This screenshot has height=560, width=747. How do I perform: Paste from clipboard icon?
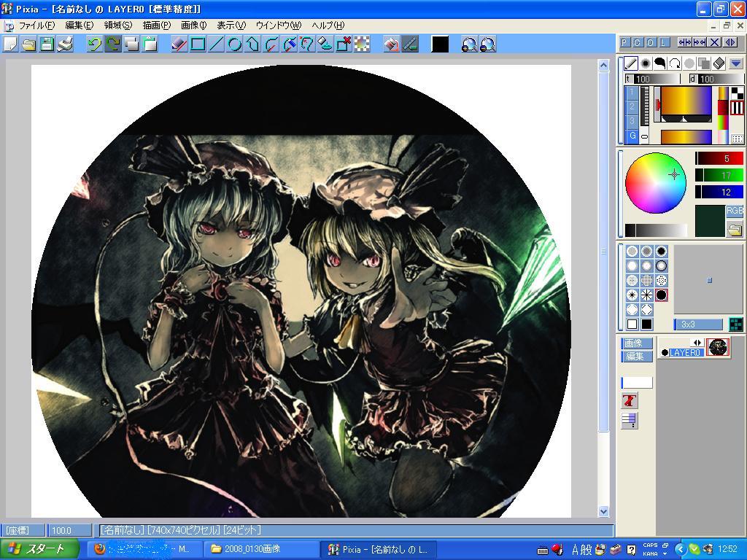coord(150,44)
